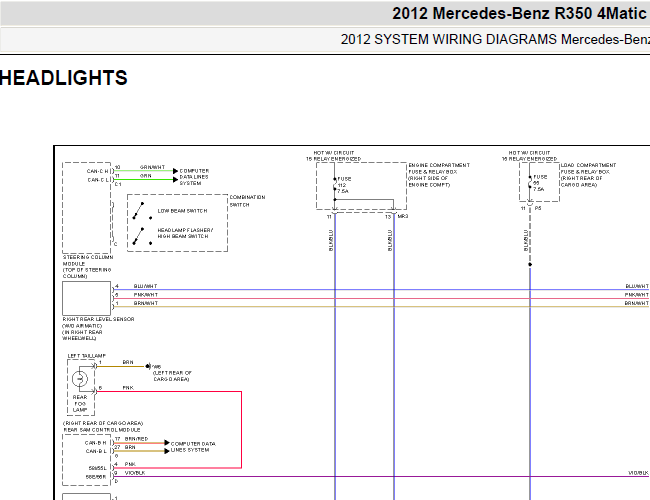Click the 'HEADLAMP FLASHER/ HIGH BEAM SWITCH' label

185,233
